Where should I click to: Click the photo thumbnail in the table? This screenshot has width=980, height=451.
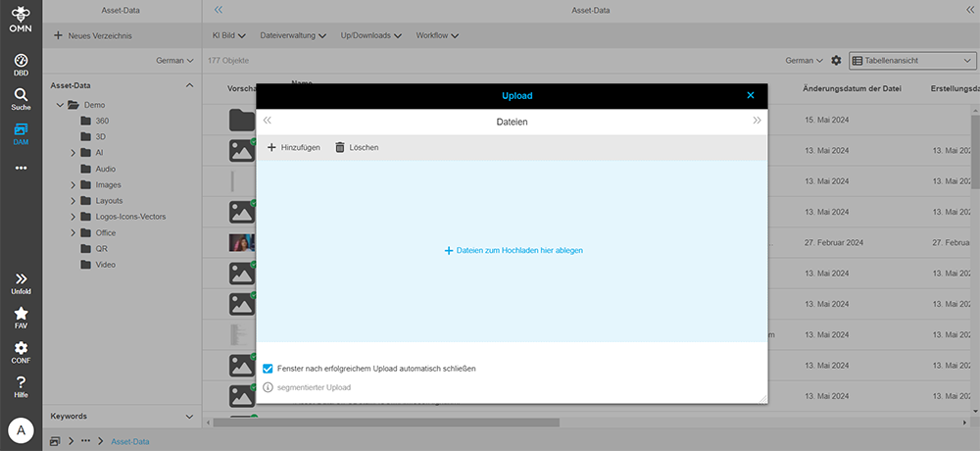(241, 243)
